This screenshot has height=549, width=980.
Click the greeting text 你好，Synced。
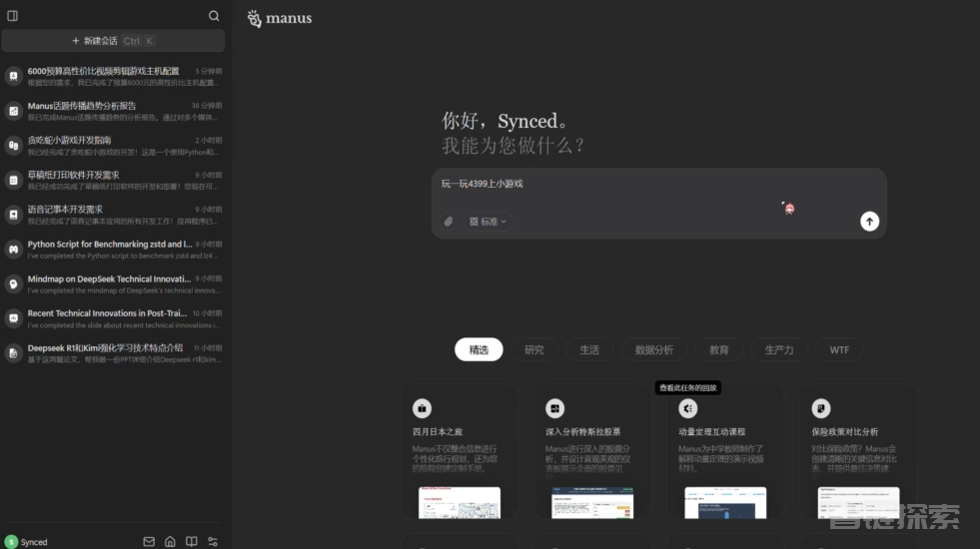(506, 121)
